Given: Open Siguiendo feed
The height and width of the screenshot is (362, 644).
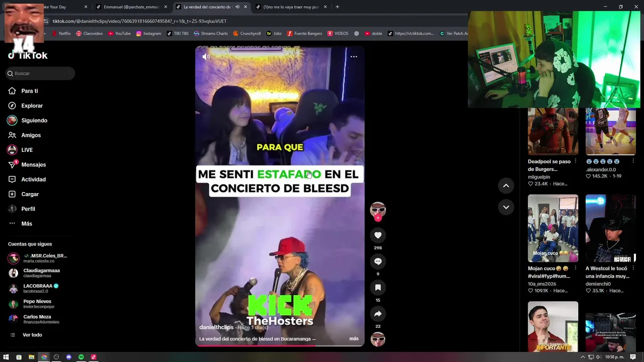Looking at the screenshot, I should click(34, 121).
